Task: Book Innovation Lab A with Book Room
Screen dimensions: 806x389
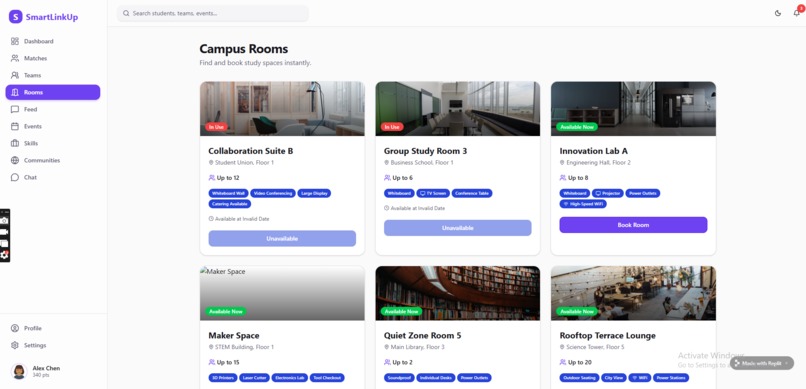Action: (x=633, y=225)
